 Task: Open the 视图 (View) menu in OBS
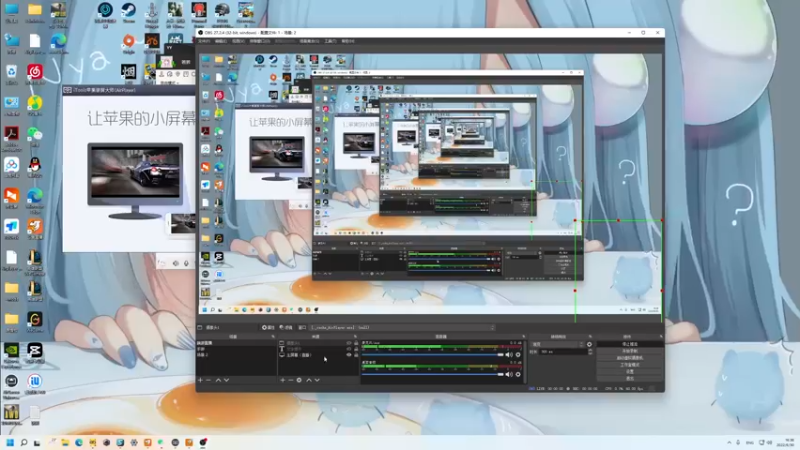[238, 41]
